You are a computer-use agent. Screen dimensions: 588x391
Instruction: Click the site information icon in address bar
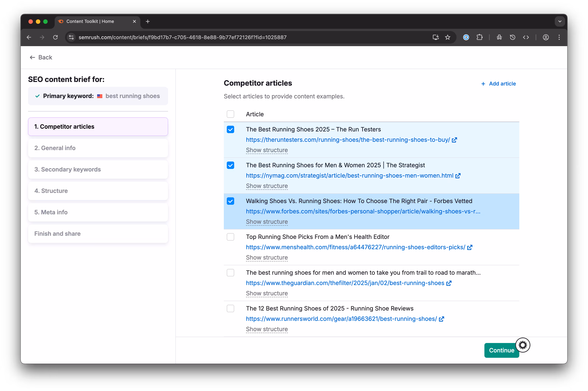(71, 37)
